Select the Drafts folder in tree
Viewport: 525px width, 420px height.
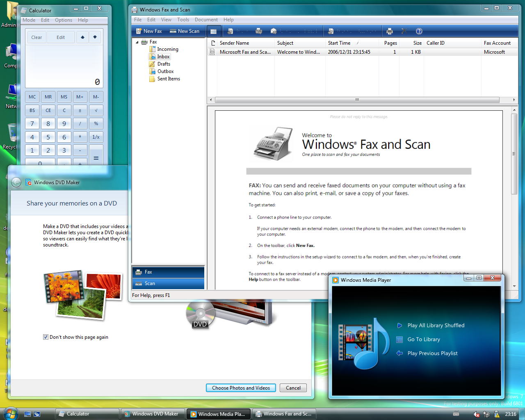click(x=164, y=64)
